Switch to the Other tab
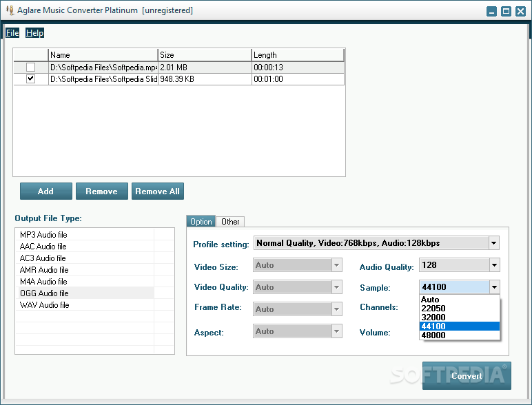 [230, 222]
